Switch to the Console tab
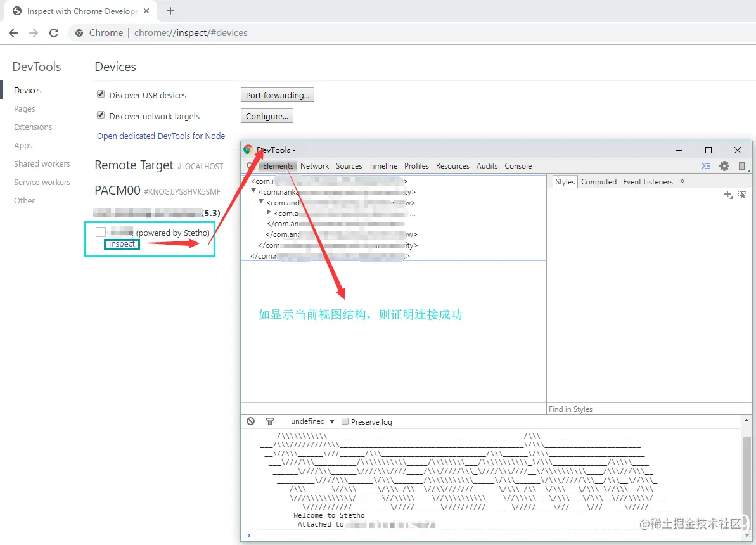The image size is (756, 545). (x=518, y=166)
